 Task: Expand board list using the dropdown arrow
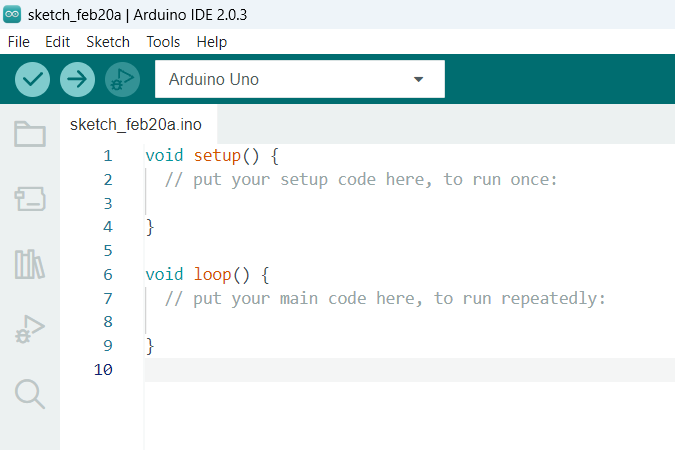[x=418, y=79]
